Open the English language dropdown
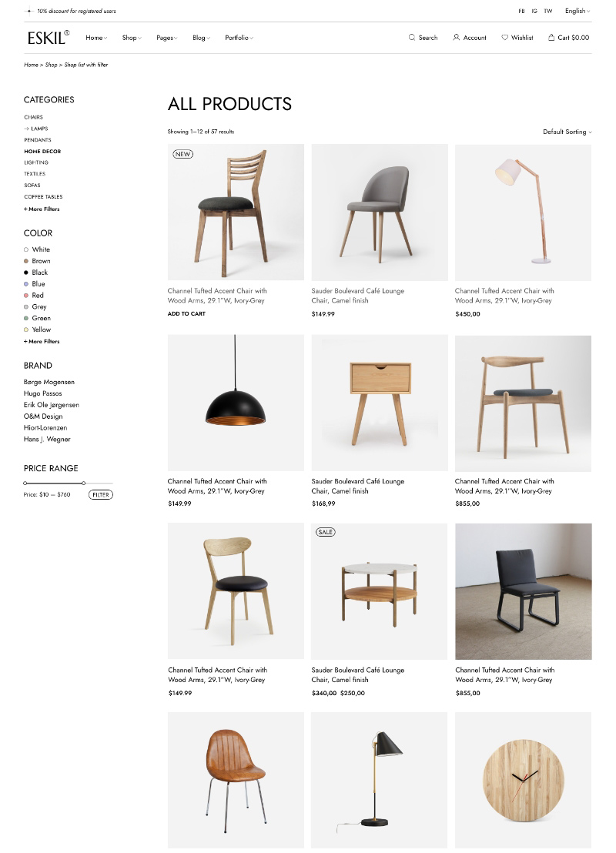616x853 pixels. click(x=577, y=11)
